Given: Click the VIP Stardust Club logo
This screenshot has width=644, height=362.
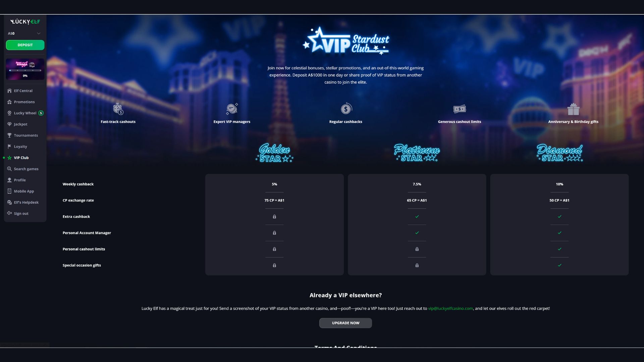Looking at the screenshot, I should (x=346, y=41).
